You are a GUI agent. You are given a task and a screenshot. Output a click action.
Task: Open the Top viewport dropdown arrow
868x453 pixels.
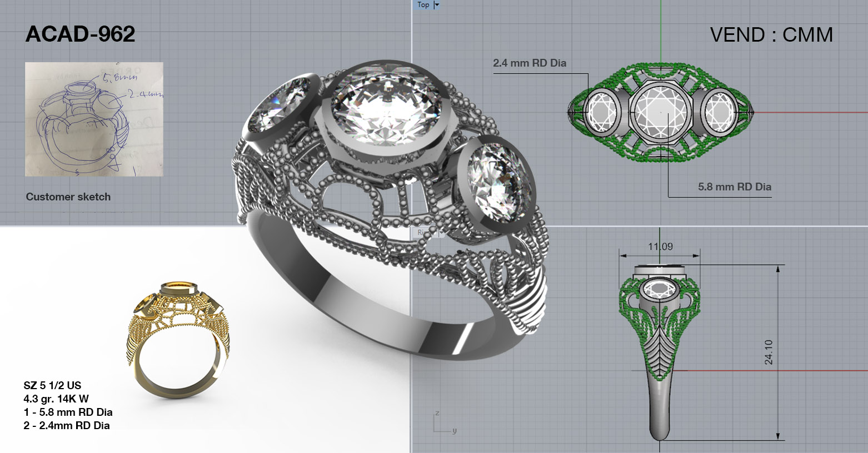coord(437,5)
